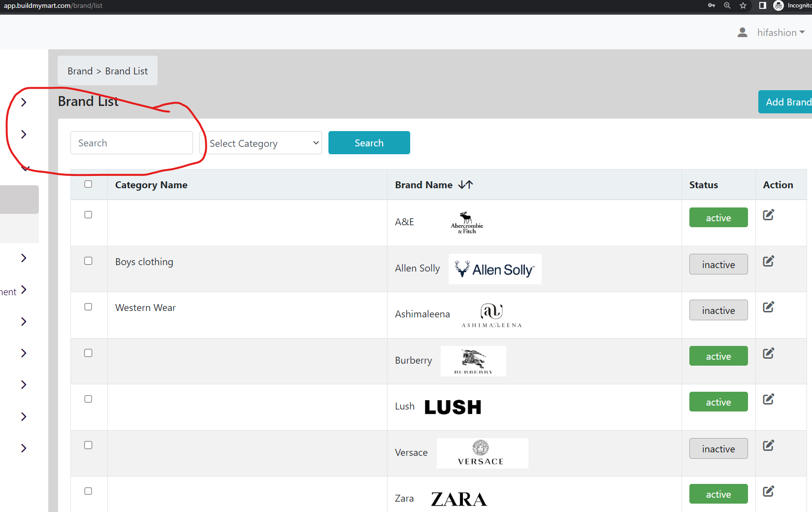Click Burberry's active status button

(718, 356)
